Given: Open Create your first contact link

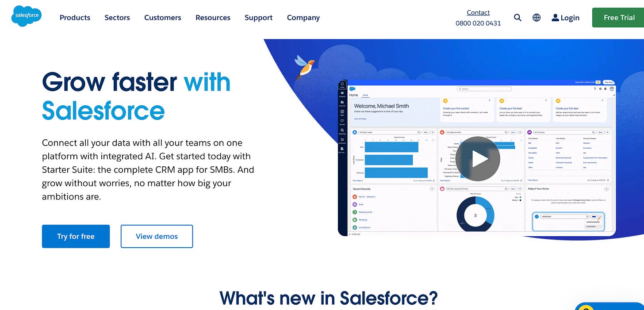Looking at the screenshot, I should [x=456, y=108].
